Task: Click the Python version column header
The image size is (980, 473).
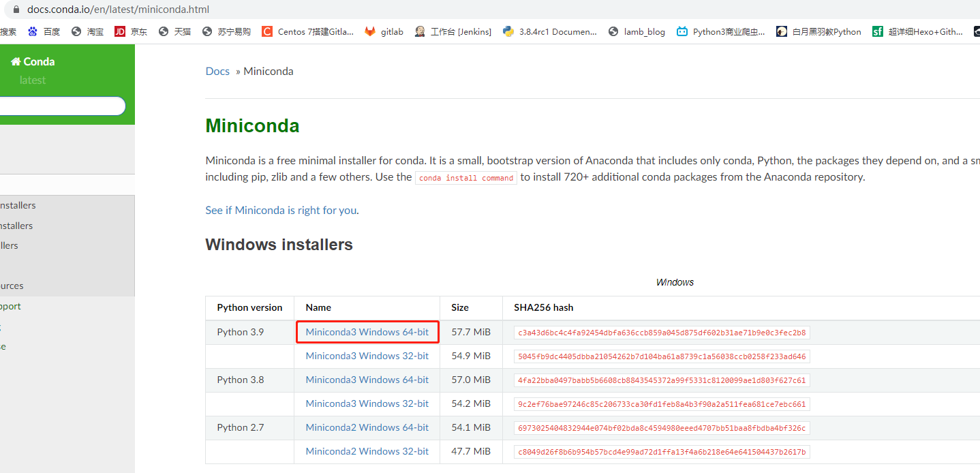Action: point(249,307)
